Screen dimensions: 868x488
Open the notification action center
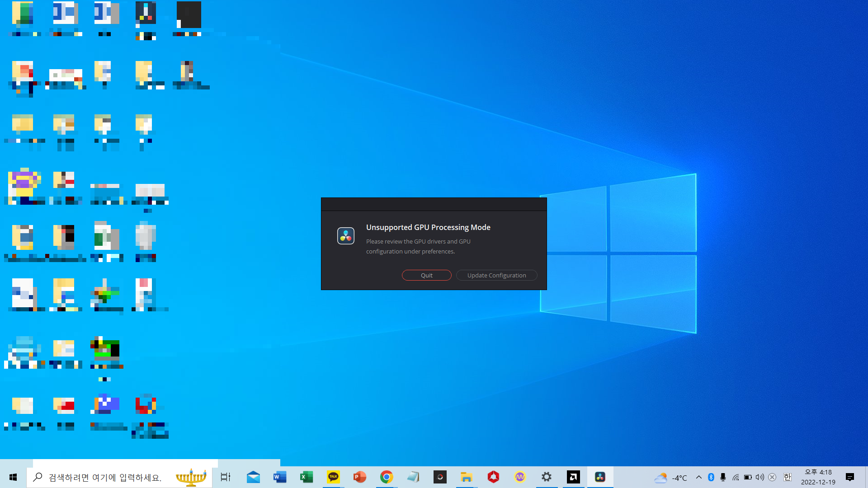[850, 477]
